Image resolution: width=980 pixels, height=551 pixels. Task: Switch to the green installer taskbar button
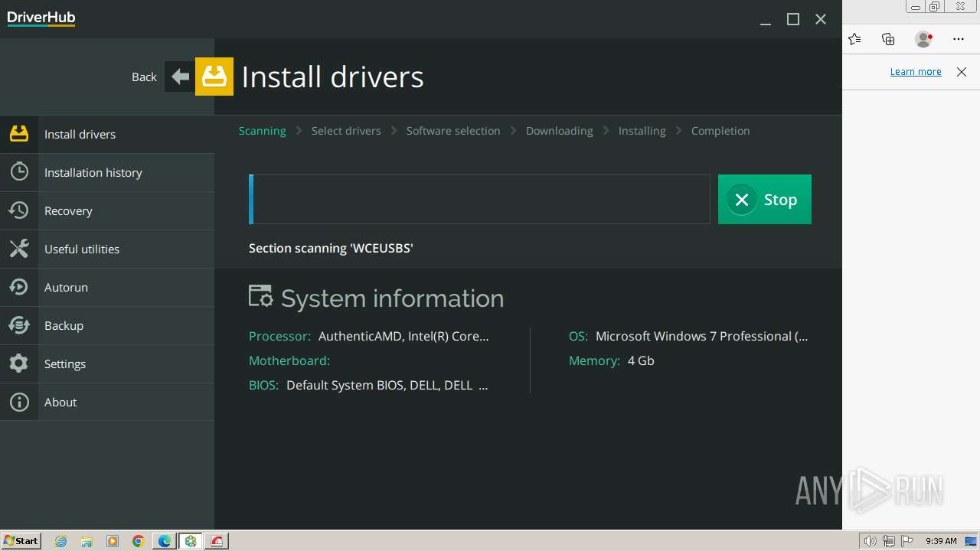(x=191, y=541)
